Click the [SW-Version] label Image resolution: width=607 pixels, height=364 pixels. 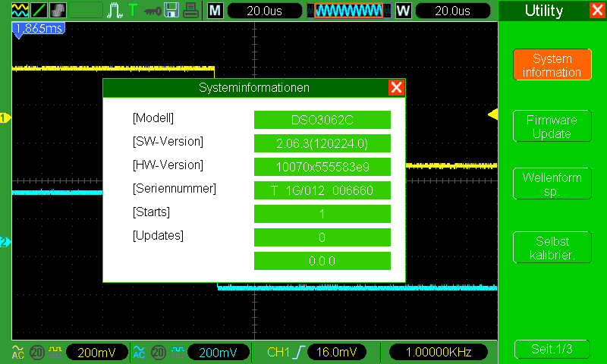pos(168,142)
